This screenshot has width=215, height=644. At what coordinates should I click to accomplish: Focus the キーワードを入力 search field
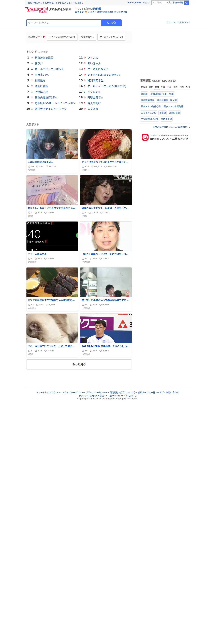point(64,23)
